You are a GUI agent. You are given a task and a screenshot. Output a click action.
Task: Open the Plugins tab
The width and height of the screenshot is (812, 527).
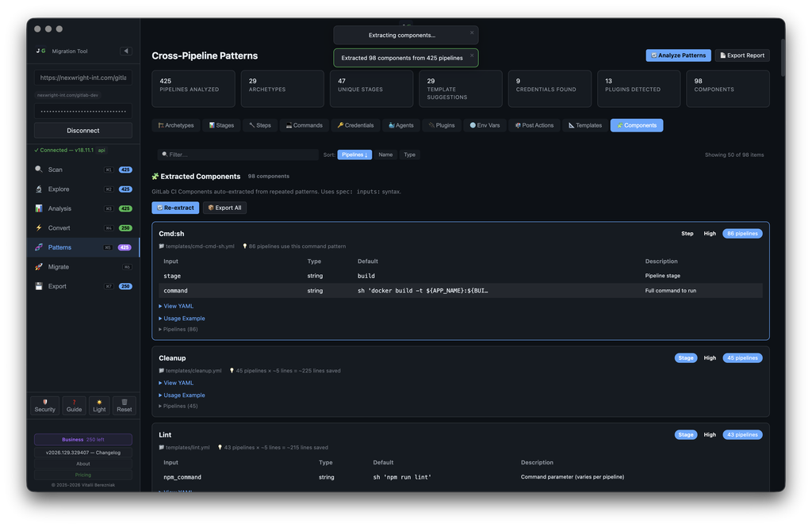(442, 125)
